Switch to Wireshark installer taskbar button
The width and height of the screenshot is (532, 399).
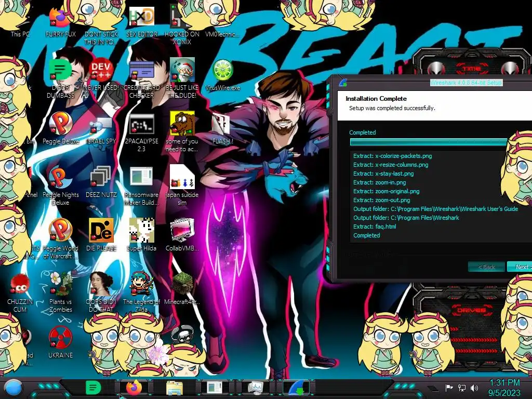click(x=296, y=388)
